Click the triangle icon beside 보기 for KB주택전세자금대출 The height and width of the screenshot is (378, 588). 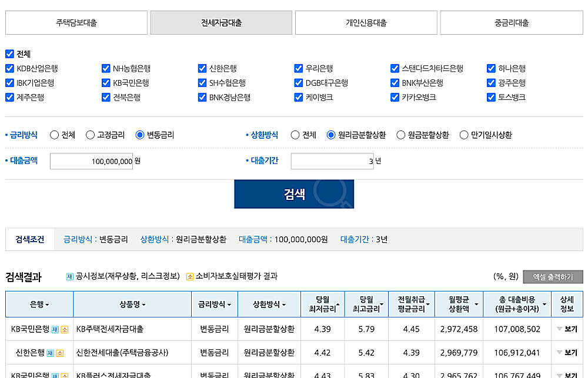[x=560, y=329]
